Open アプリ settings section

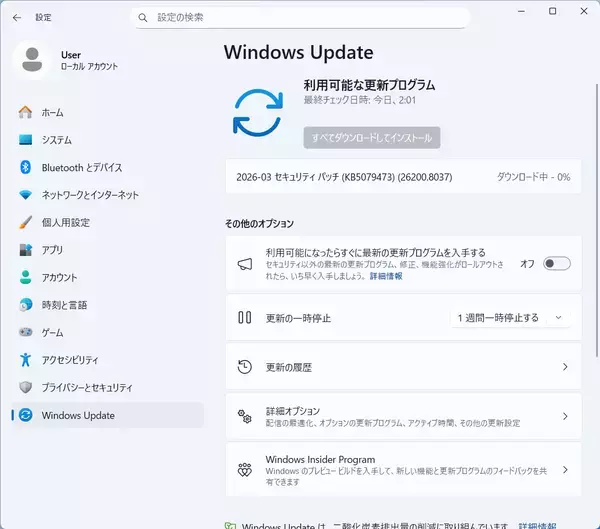[x=108, y=250]
